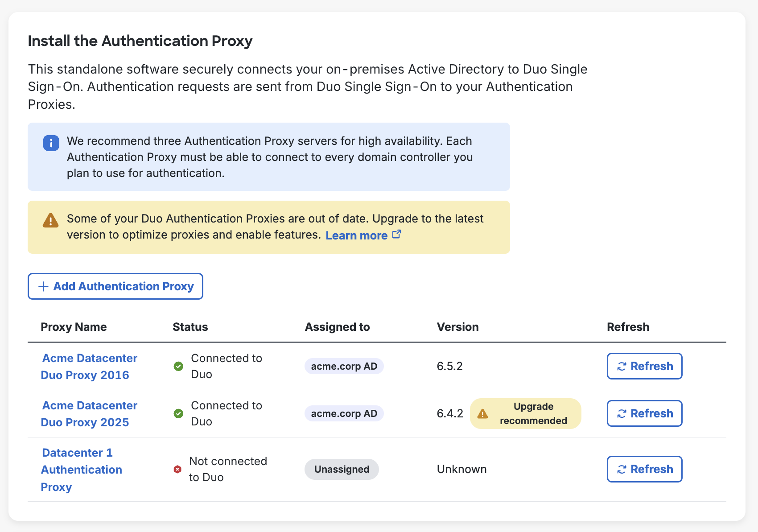Click the Proxy Name column header

tap(74, 327)
